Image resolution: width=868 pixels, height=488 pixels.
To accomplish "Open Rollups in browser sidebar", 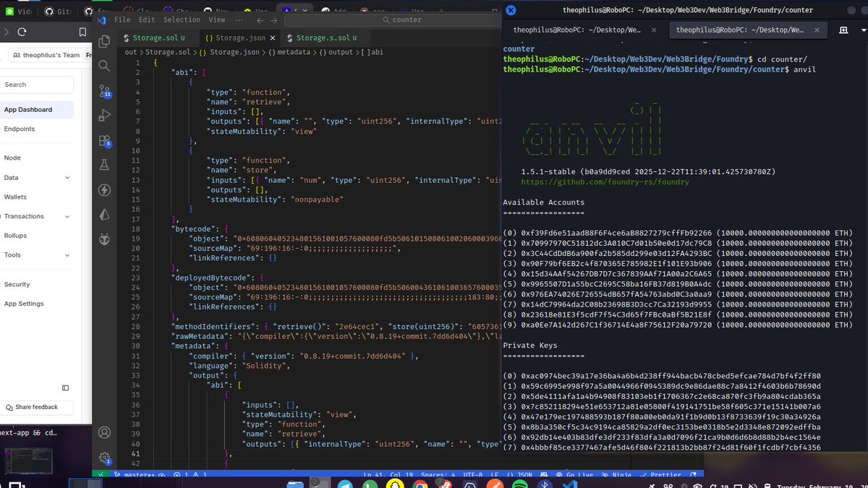I will pos(15,236).
